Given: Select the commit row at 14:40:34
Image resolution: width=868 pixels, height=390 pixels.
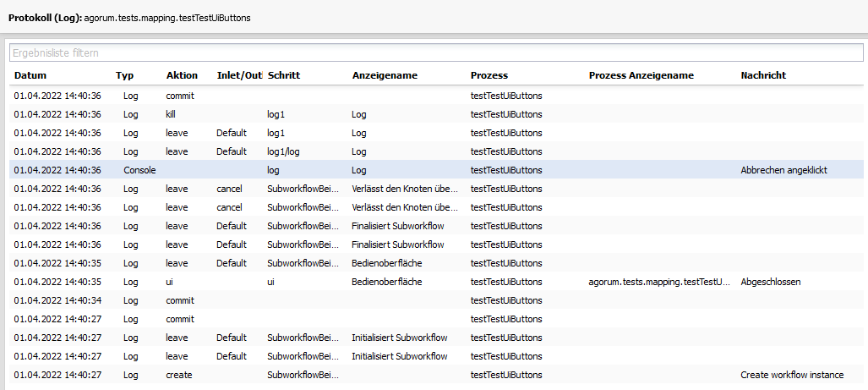Looking at the screenshot, I should click(436, 300).
